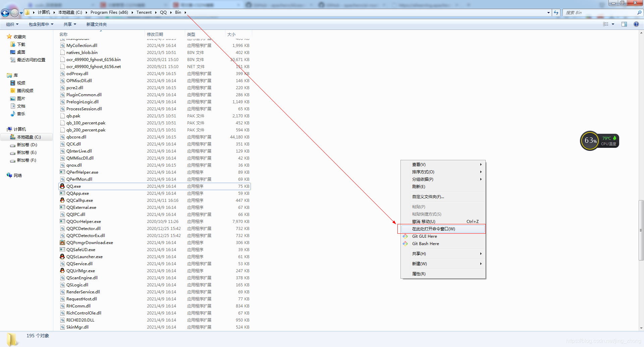Click the 桌面 icon in sidebar
Viewport: 644px width, 347px height.
tap(13, 52)
